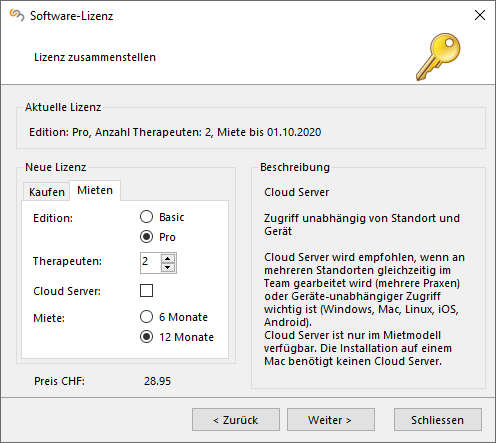Switch to the Mieten tab
The image size is (496, 443).
[95, 190]
